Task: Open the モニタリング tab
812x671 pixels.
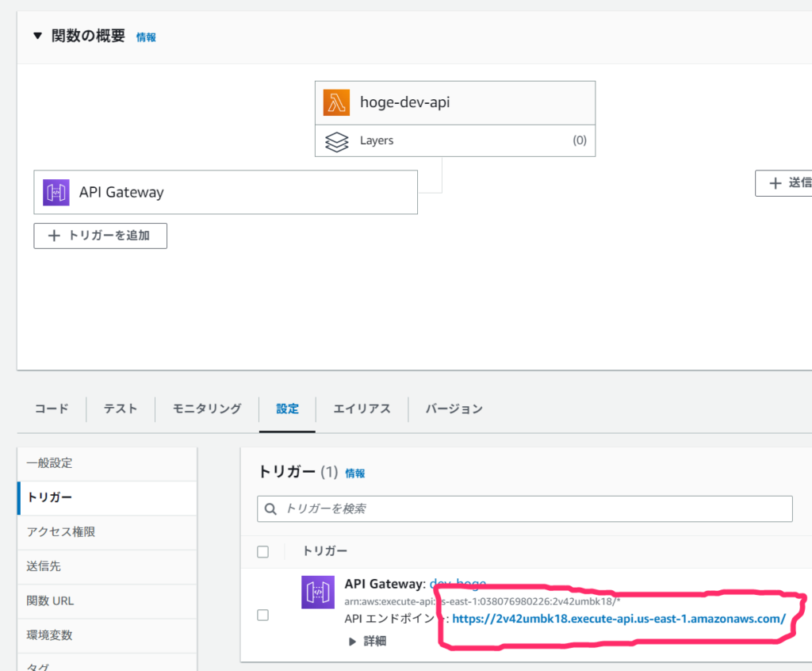Action: click(205, 408)
